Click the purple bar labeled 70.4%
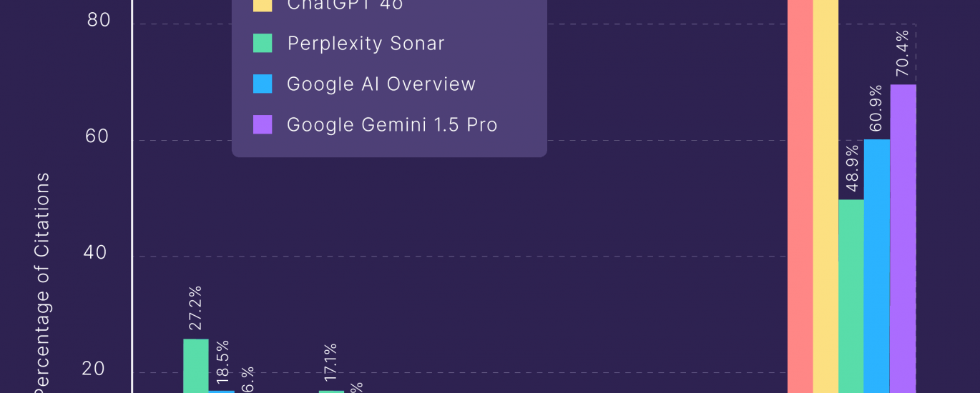 pyautogui.click(x=903, y=236)
